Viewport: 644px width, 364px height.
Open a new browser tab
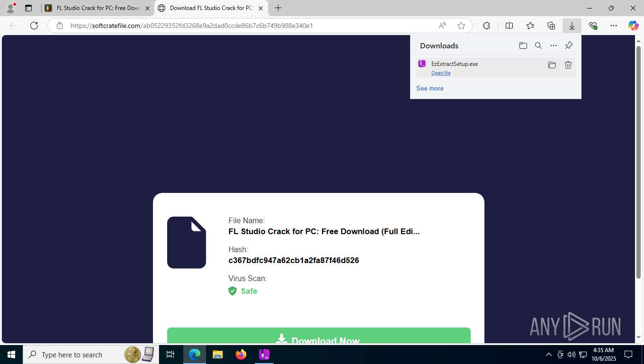coord(278,8)
